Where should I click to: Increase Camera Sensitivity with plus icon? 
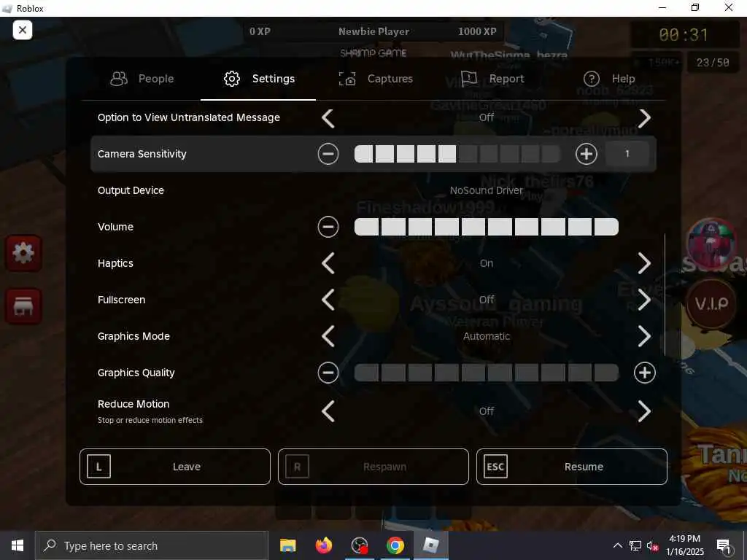(x=586, y=154)
